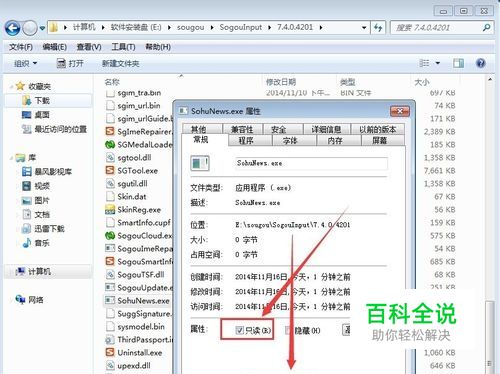This screenshot has height=374, width=500.
Task: Switch to 详细信息 tab in properties dialog
Action: click(326, 129)
